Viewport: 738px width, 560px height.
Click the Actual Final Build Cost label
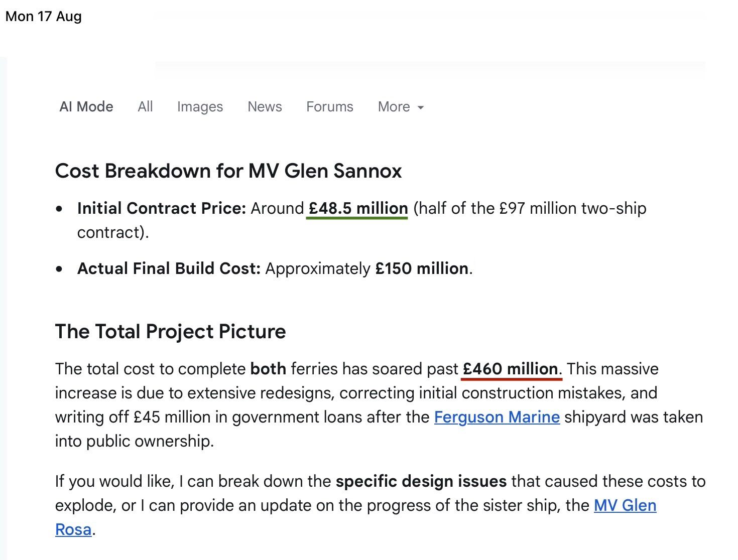(x=169, y=268)
